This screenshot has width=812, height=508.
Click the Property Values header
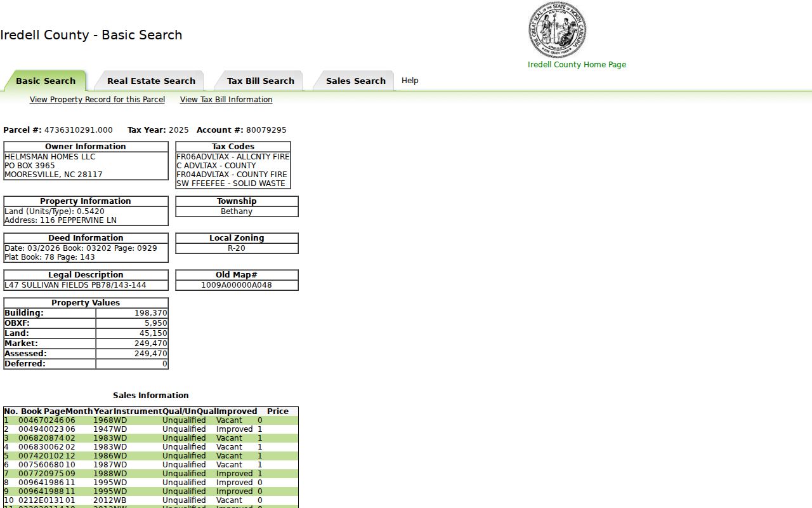(x=86, y=303)
